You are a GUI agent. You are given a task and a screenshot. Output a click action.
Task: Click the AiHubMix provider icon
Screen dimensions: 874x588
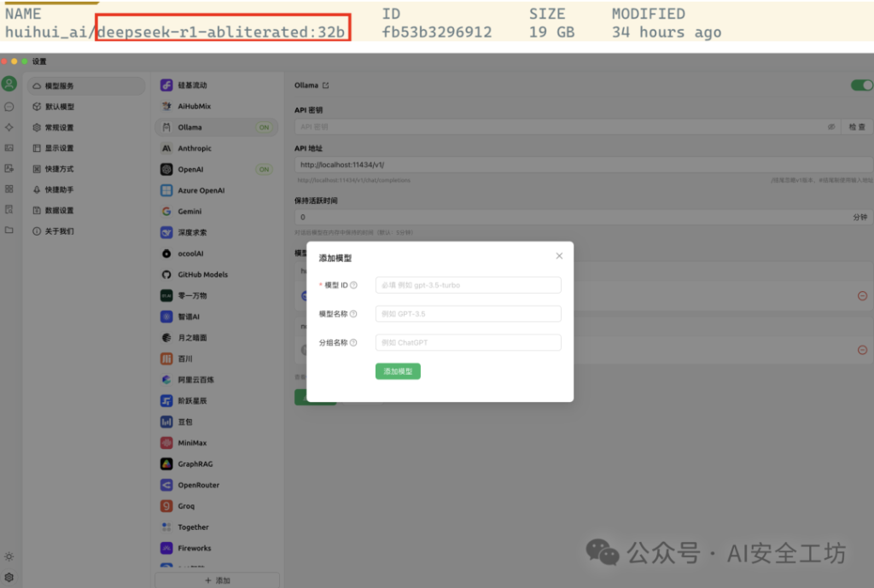[x=166, y=106]
